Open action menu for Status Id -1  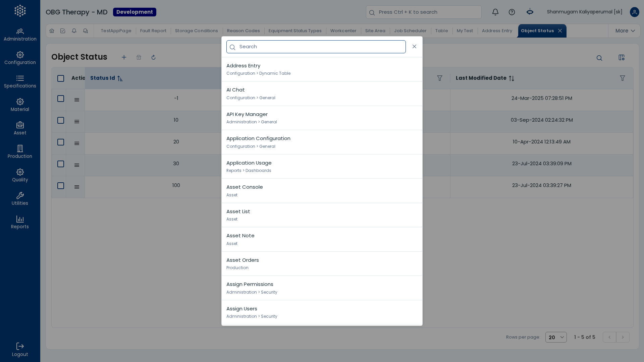(77, 100)
